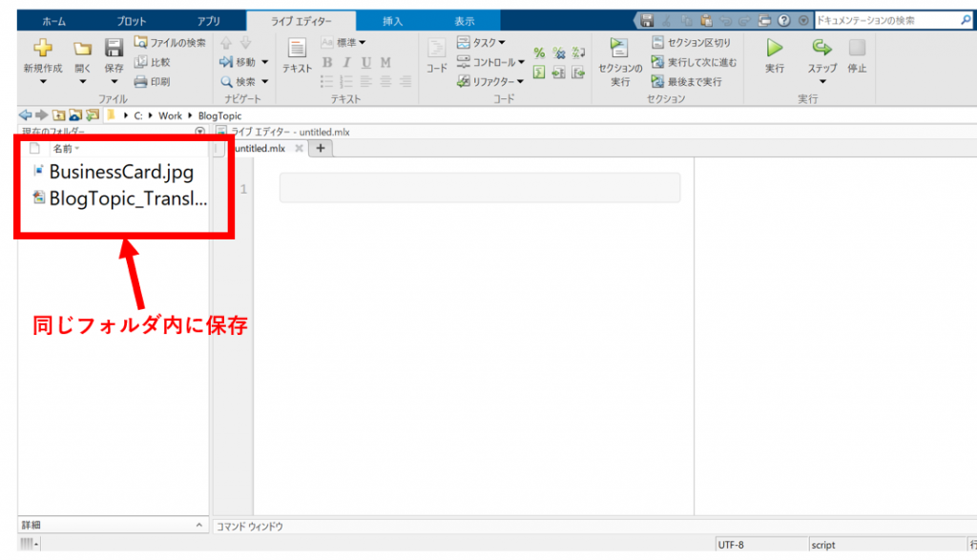
Task: Click the Text (テキスト) icon in ribbon
Action: (x=297, y=49)
